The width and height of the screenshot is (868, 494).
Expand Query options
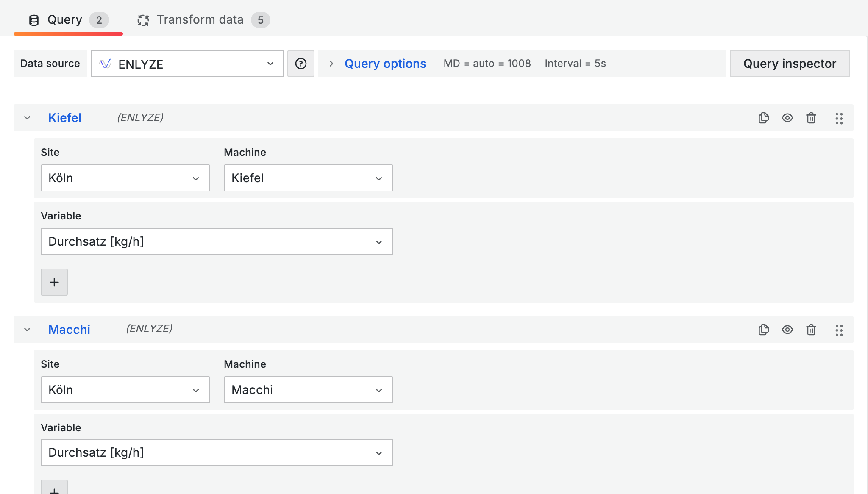pos(384,64)
